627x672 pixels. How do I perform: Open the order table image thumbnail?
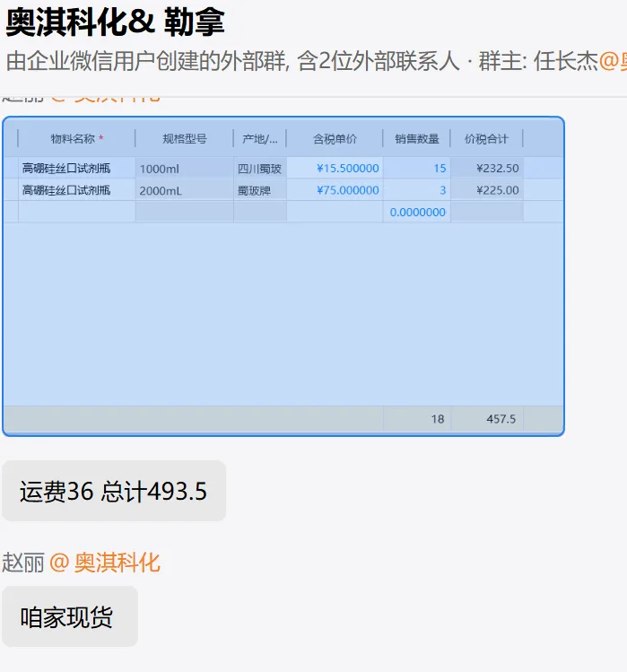(x=283, y=276)
